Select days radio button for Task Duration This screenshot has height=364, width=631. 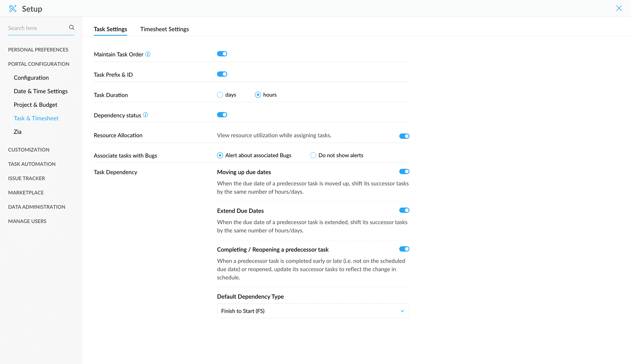coord(220,94)
